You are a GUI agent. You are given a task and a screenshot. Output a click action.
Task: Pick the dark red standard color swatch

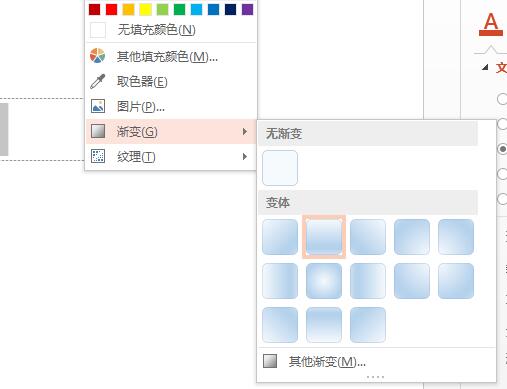[x=95, y=9]
